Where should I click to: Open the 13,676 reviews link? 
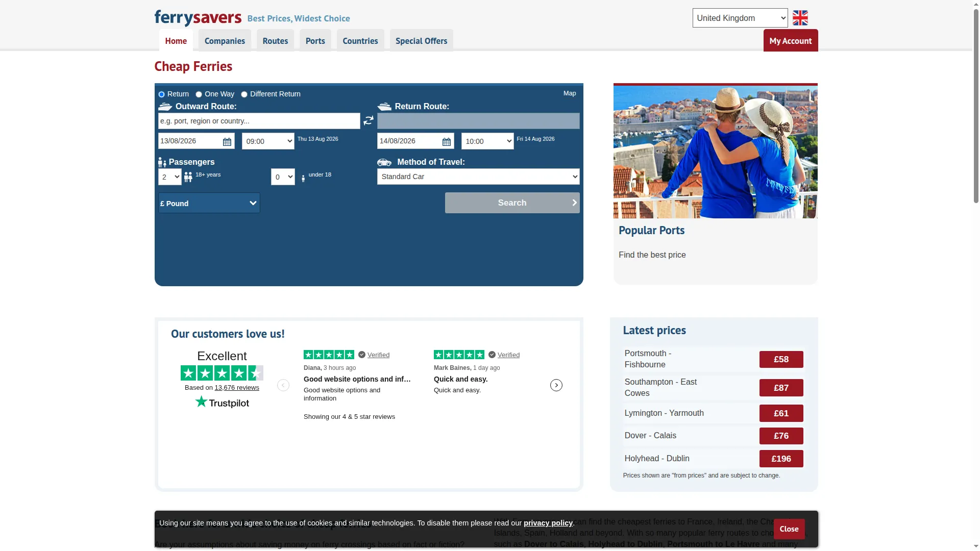pyautogui.click(x=237, y=388)
